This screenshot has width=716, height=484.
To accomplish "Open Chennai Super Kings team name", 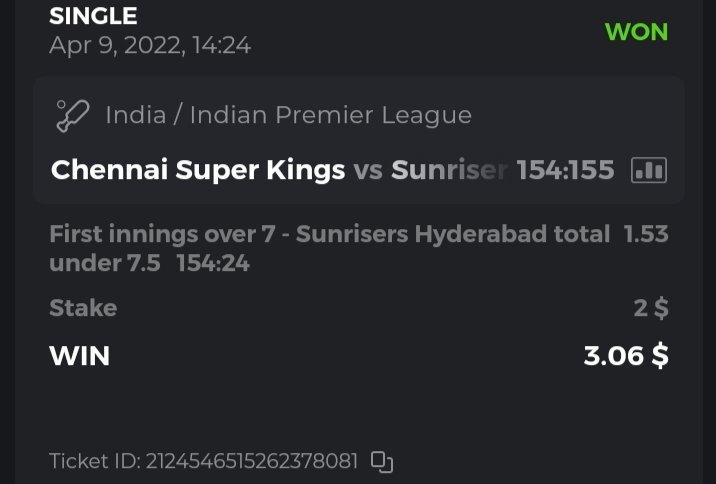I will pyautogui.click(x=198, y=170).
